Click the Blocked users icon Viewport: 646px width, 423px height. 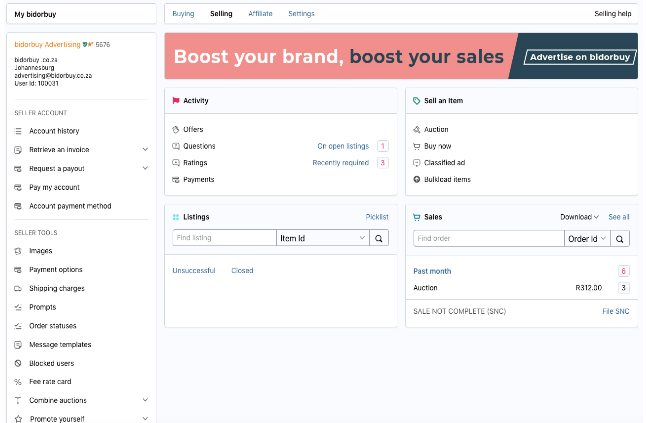click(x=18, y=363)
